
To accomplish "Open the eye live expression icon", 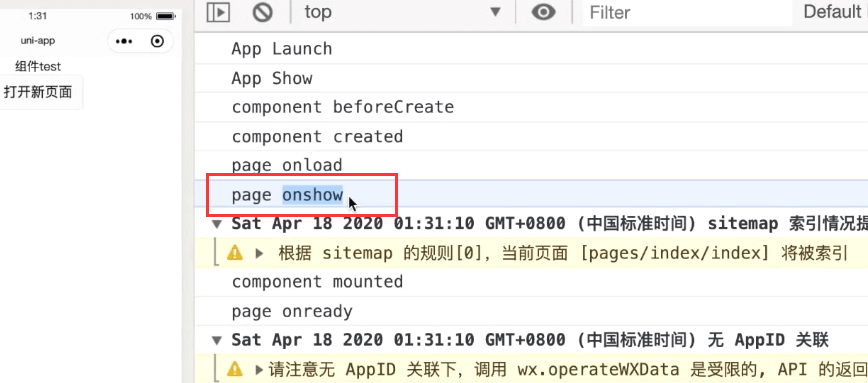I will [544, 12].
